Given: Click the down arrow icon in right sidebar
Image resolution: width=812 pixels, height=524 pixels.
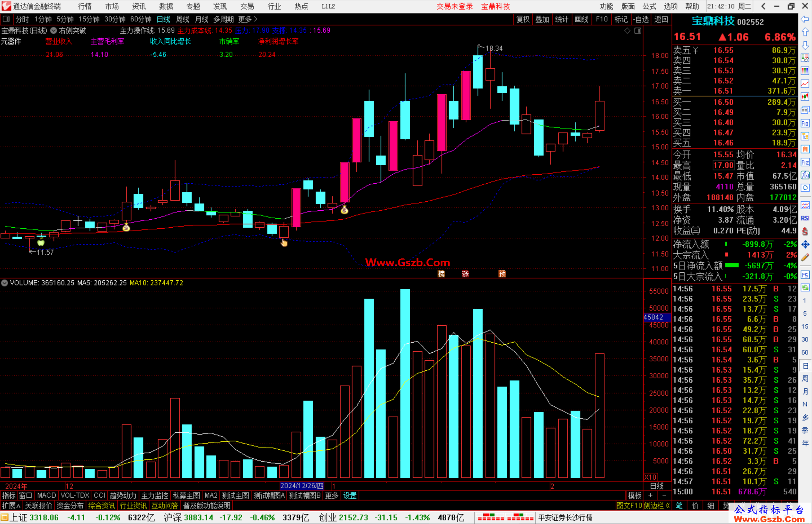Looking at the screenshot, I should click(805, 45).
